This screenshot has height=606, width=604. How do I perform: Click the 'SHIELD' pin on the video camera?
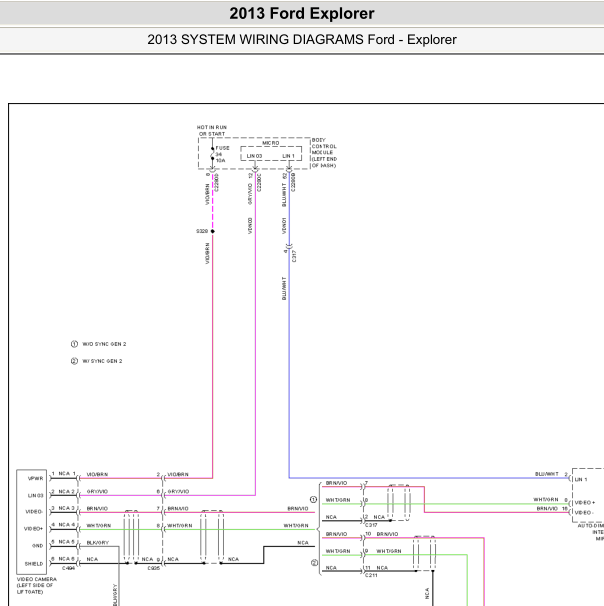[34, 564]
